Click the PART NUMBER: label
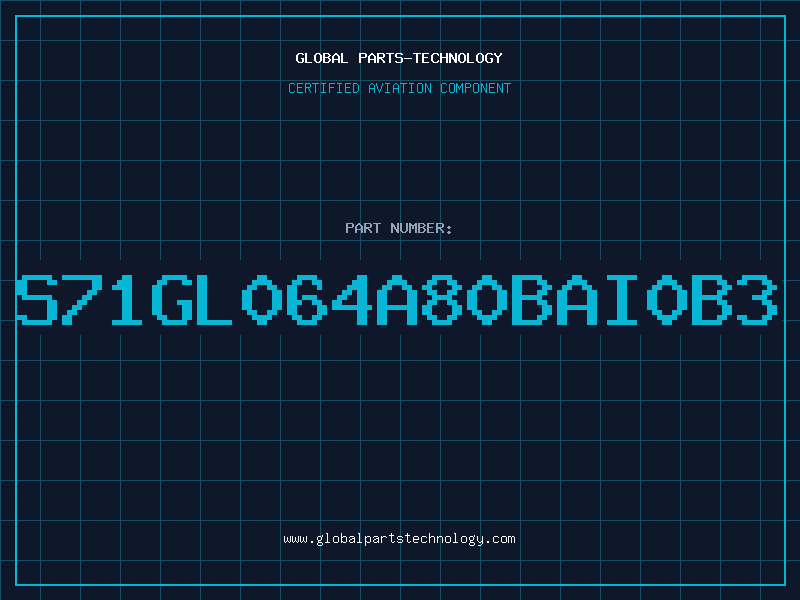The width and height of the screenshot is (800, 600). 399,228
